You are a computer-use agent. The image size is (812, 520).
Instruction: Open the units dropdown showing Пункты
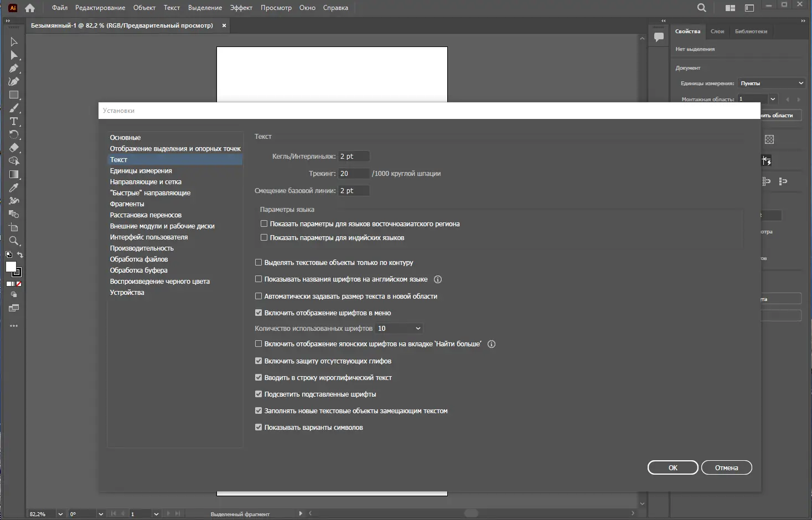click(x=772, y=83)
